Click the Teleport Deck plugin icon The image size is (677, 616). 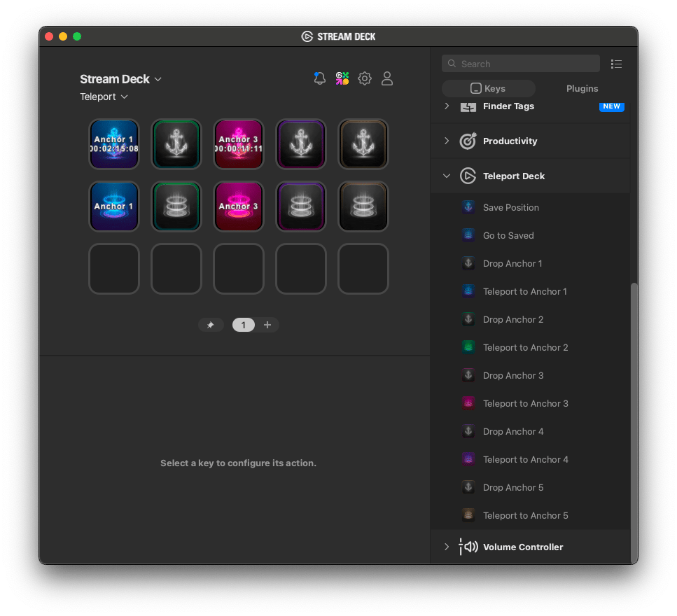pyautogui.click(x=468, y=176)
